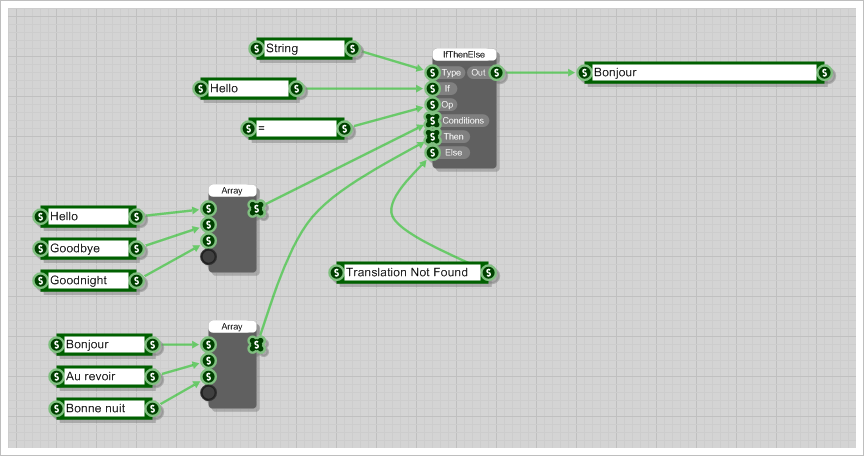Click the Then label on IfThenElse node
The width and height of the screenshot is (864, 456).
point(454,137)
